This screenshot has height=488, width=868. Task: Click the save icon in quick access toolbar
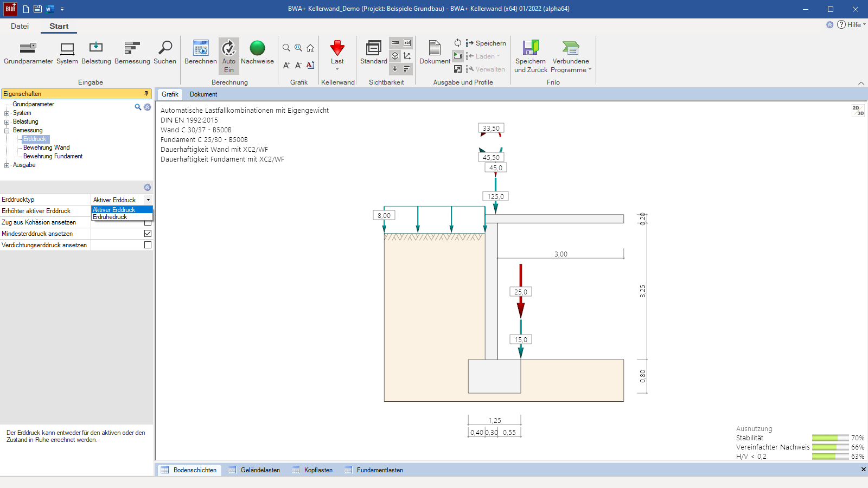coord(37,9)
